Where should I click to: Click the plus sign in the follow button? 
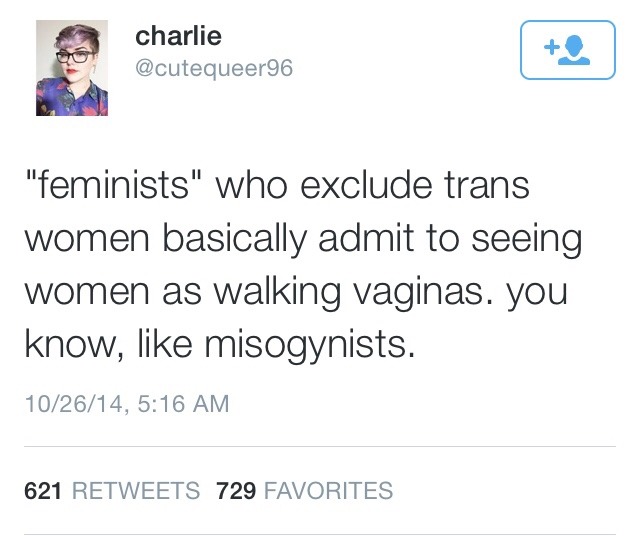click(x=549, y=46)
